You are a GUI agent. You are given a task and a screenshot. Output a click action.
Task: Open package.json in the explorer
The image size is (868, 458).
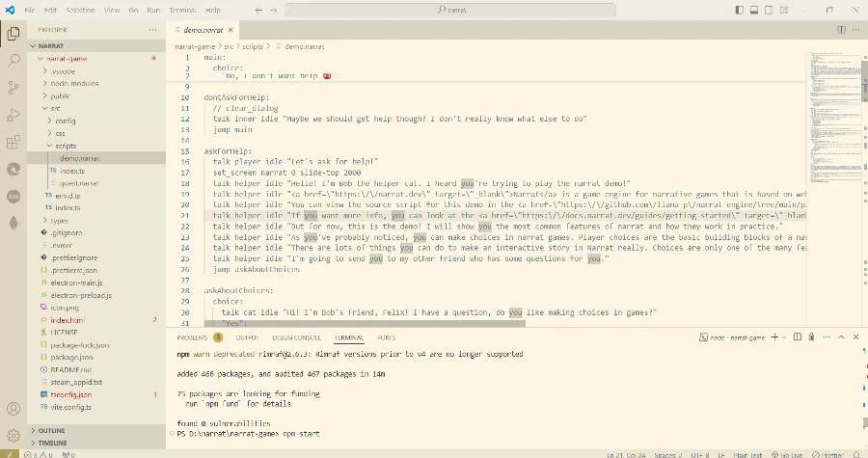point(70,356)
